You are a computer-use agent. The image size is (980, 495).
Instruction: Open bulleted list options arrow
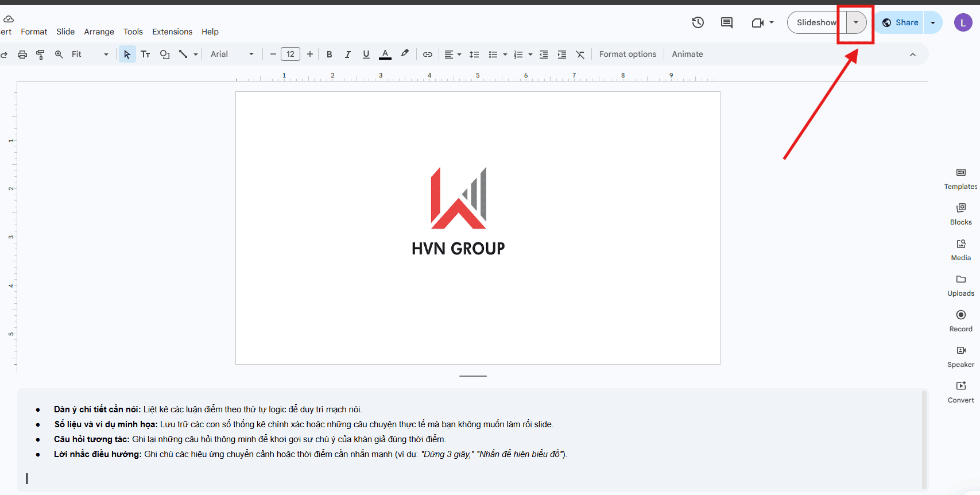click(x=505, y=55)
